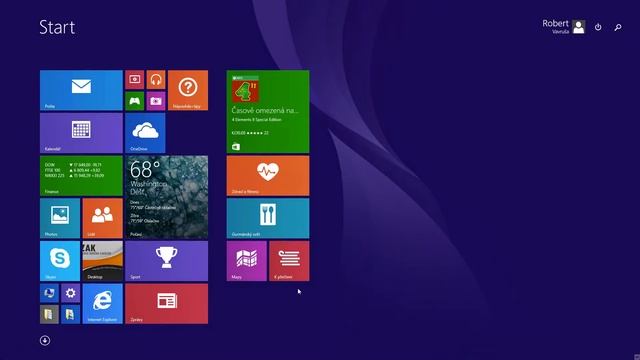Launch the Skype tile
640x360 pixels.
point(60,261)
